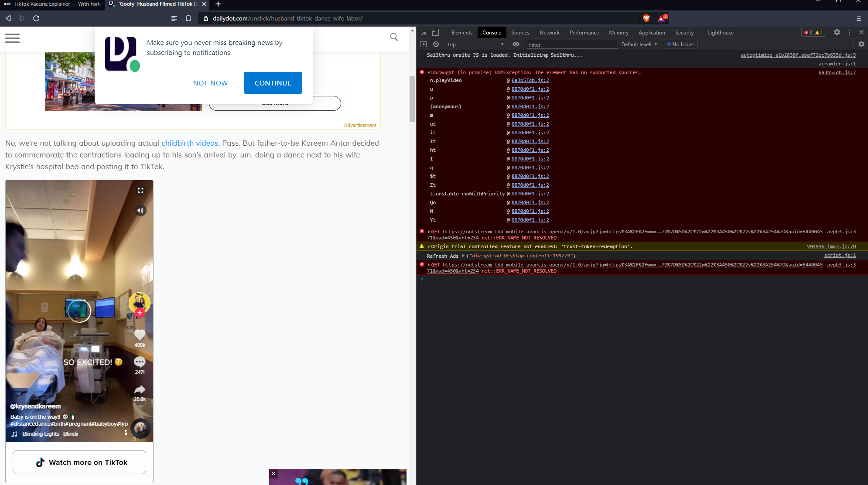Image resolution: width=868 pixels, height=485 pixels.
Task: Bookmark the page with the star icon
Action: coord(188,18)
